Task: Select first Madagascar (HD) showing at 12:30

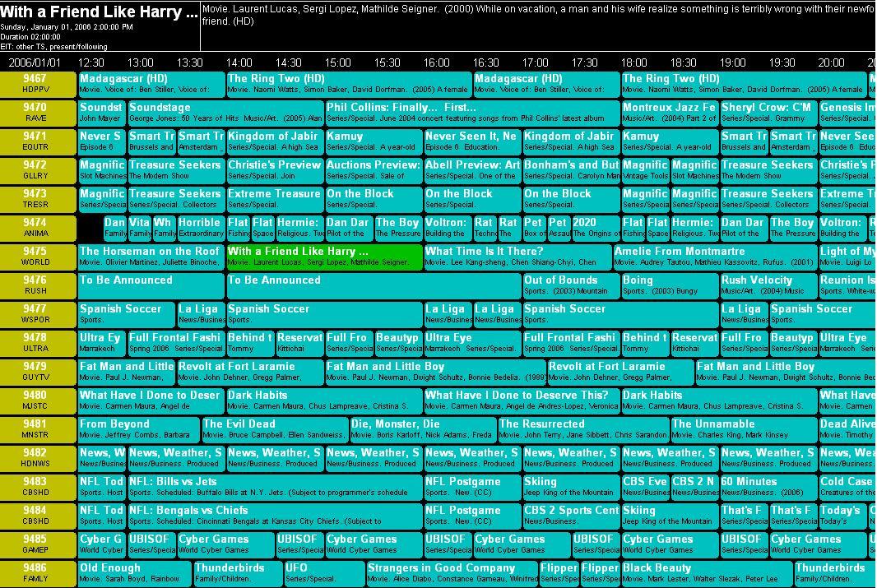Action: [x=151, y=84]
